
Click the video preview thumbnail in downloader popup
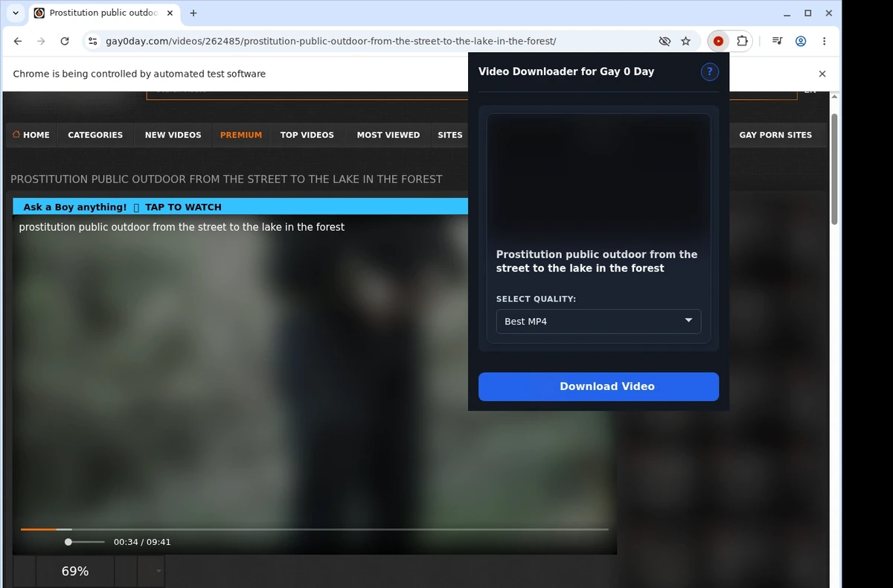click(598, 177)
